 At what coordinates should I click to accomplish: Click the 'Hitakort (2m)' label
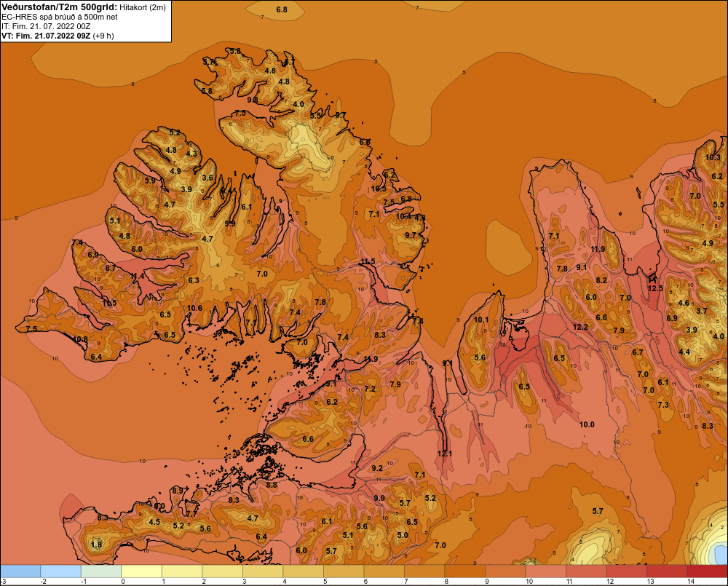coord(143,7)
